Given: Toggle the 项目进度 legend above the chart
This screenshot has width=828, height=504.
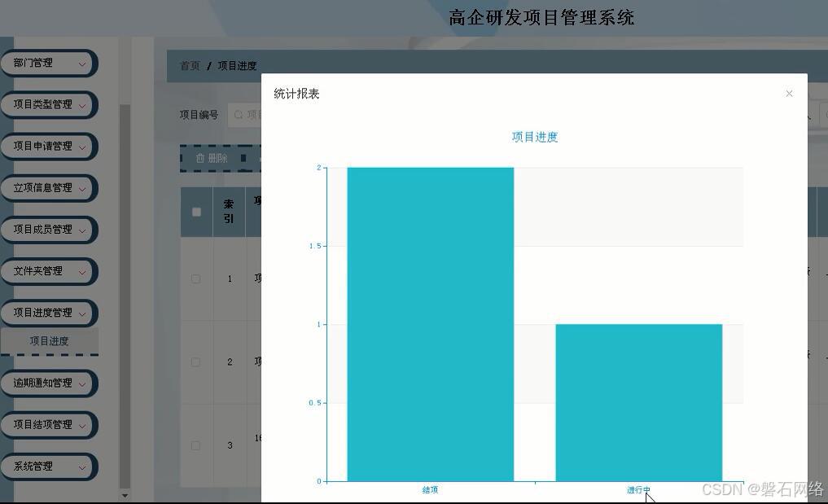Looking at the screenshot, I should pos(535,137).
